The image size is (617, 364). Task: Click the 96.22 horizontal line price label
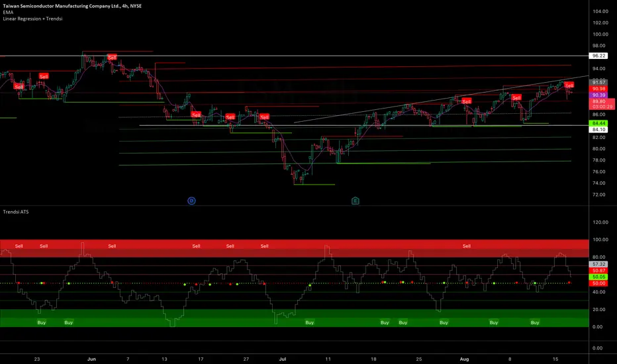tap(598, 56)
